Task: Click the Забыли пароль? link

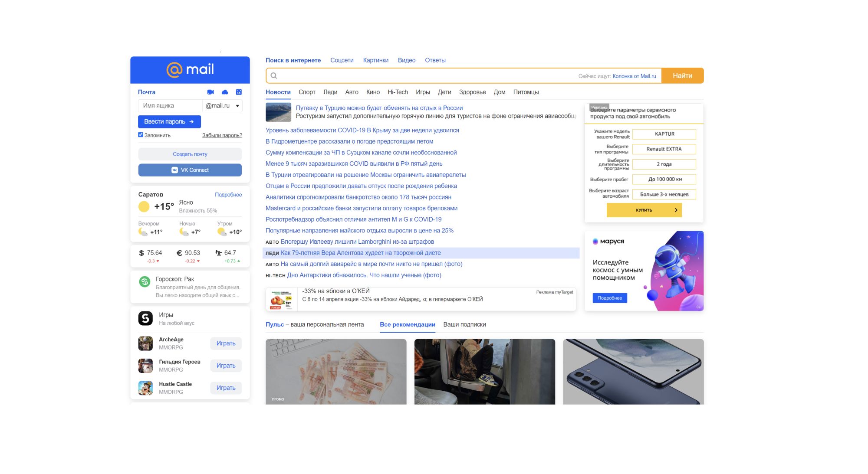Action: tap(222, 135)
